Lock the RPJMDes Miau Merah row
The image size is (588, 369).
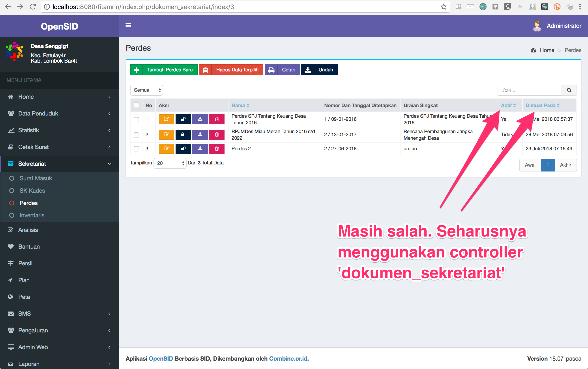(183, 134)
